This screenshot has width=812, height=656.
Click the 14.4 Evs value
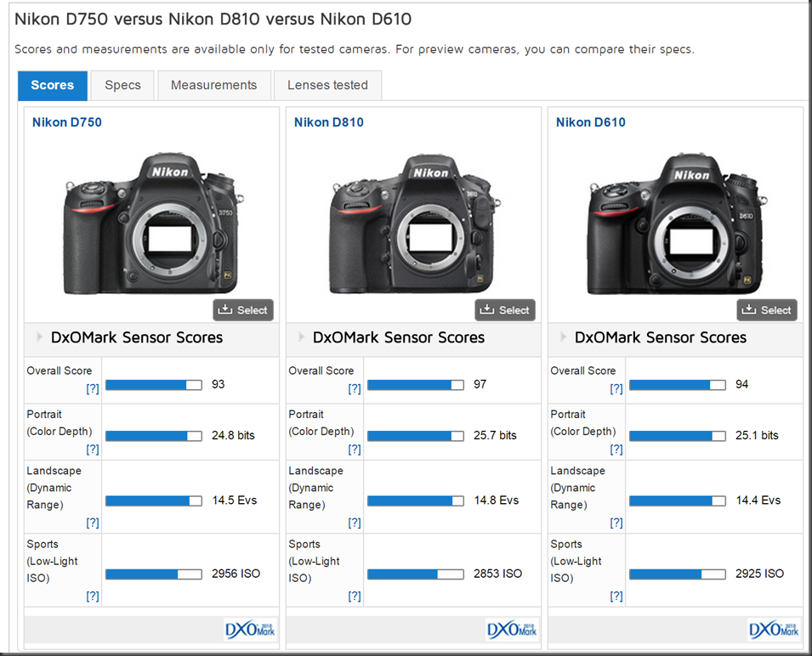coord(758,500)
